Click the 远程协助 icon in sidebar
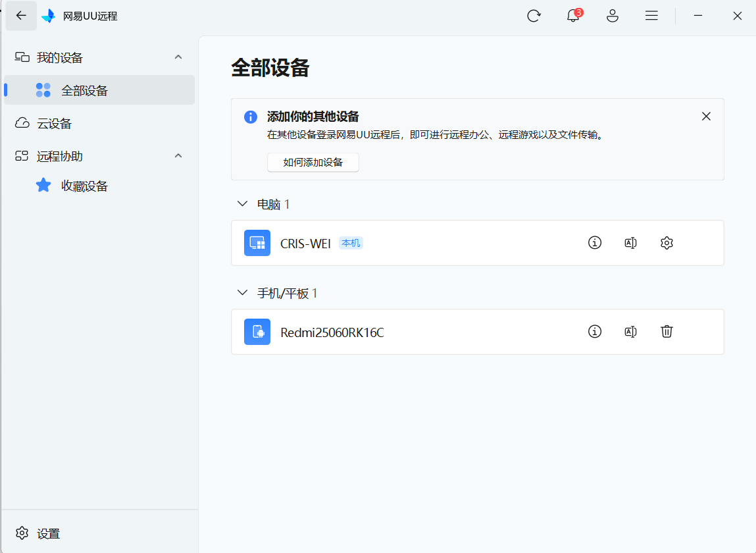Viewport: 756px width, 553px height. 22,155
